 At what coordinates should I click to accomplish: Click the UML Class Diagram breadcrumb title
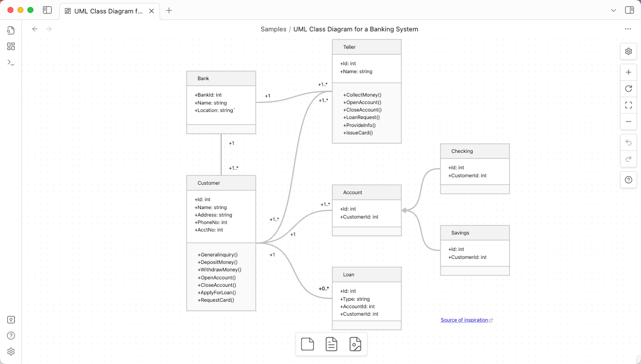356,29
